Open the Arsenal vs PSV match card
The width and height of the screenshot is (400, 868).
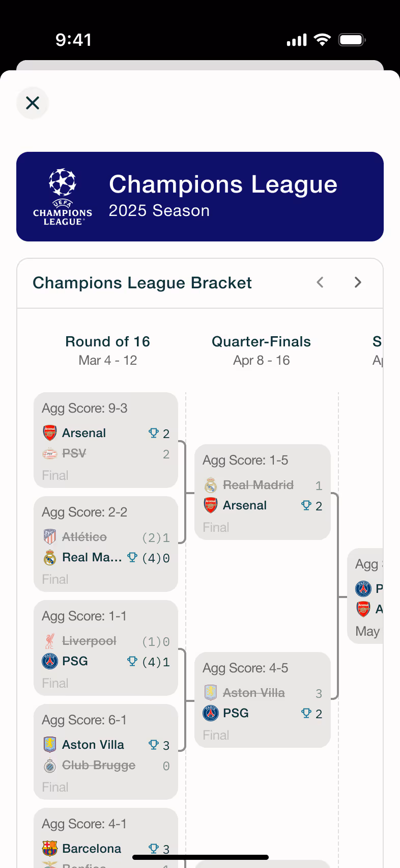pyautogui.click(x=106, y=440)
